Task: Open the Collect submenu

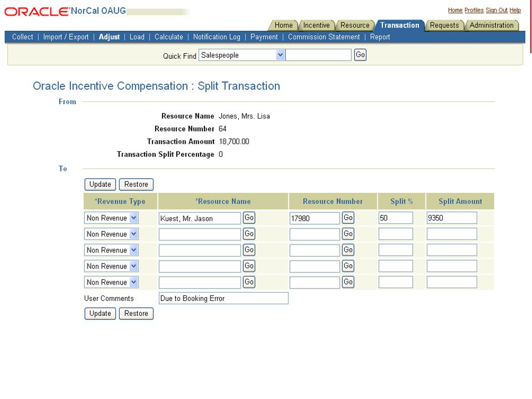Action: tap(23, 37)
